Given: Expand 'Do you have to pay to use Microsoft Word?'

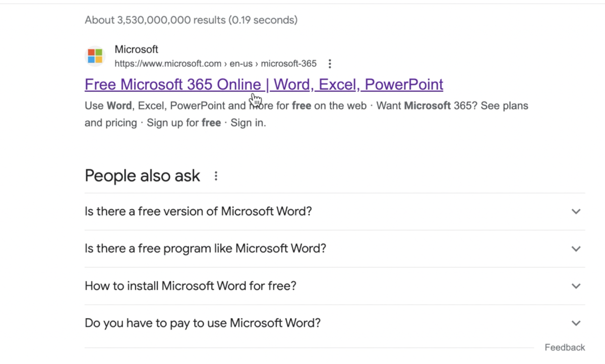Looking at the screenshot, I should click(x=575, y=323).
